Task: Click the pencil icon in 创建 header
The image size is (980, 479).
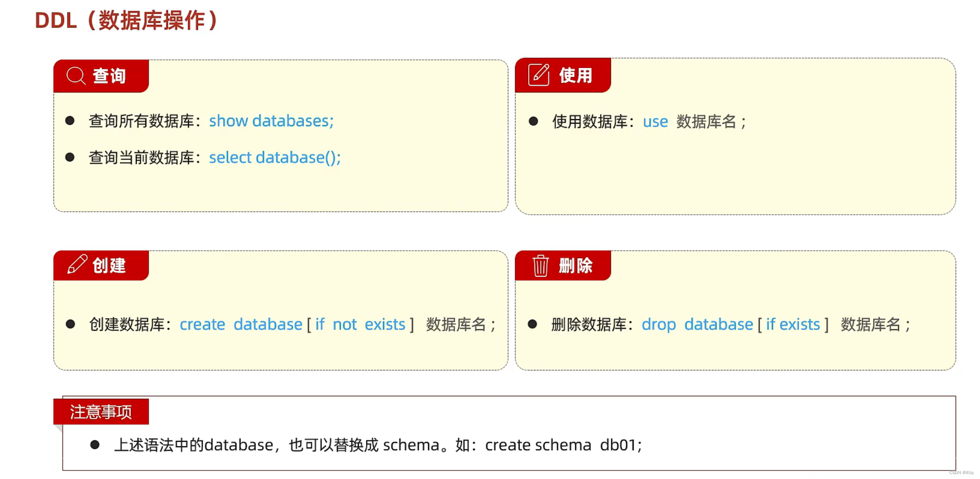Action: coord(77,264)
